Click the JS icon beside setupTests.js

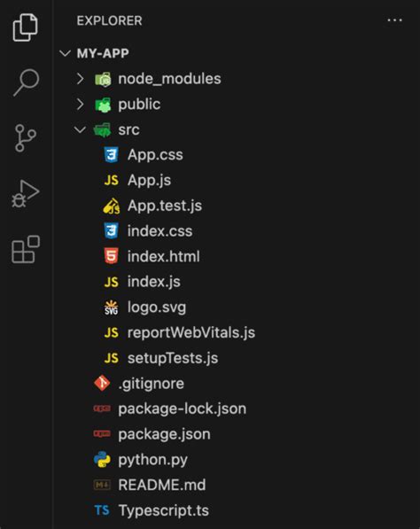pos(111,358)
